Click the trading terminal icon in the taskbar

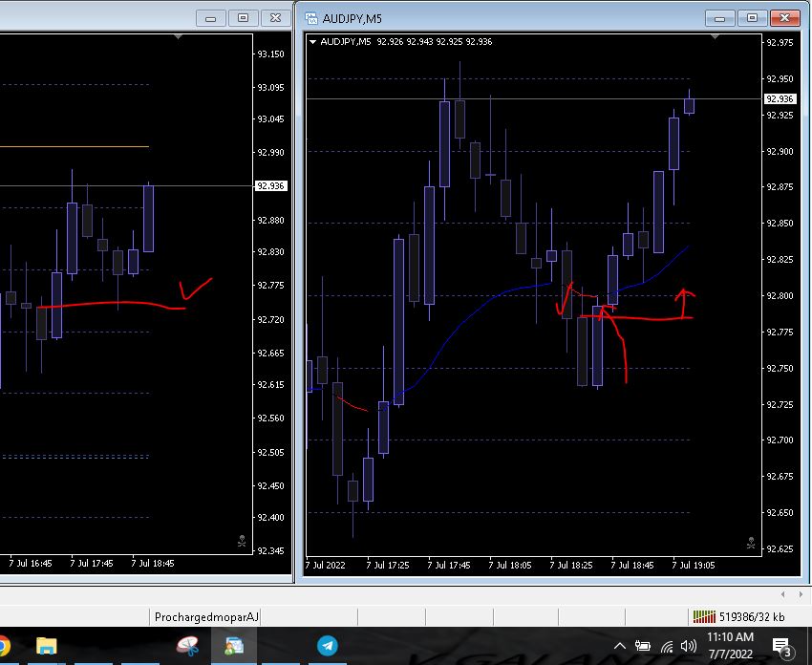click(234, 647)
